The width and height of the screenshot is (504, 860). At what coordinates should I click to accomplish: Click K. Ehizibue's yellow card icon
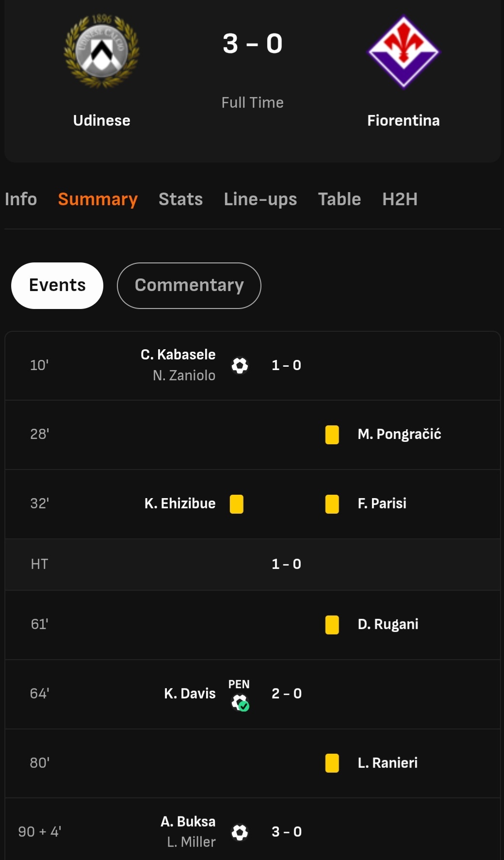pyautogui.click(x=236, y=504)
